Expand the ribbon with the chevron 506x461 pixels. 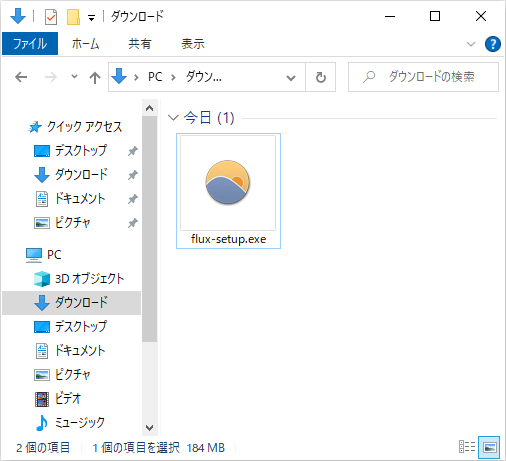[x=471, y=44]
